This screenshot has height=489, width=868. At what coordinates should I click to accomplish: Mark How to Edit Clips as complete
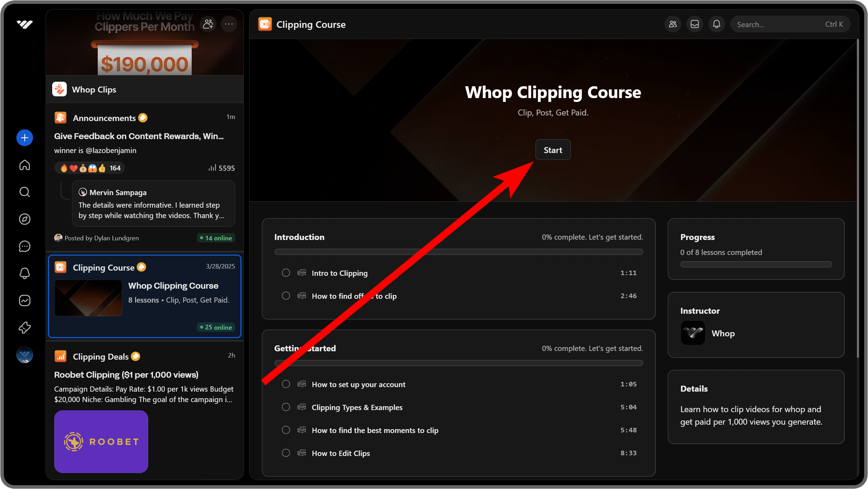tap(286, 453)
